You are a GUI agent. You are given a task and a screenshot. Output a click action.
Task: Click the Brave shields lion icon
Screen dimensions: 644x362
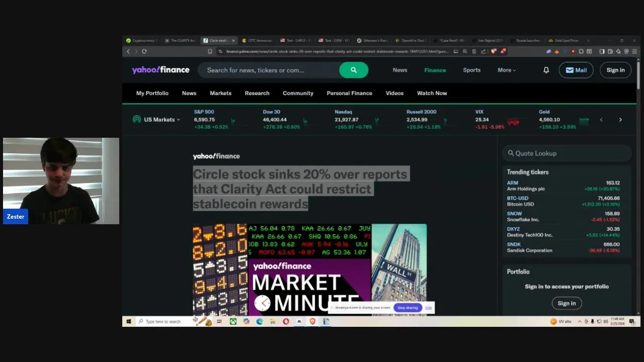coord(494,51)
